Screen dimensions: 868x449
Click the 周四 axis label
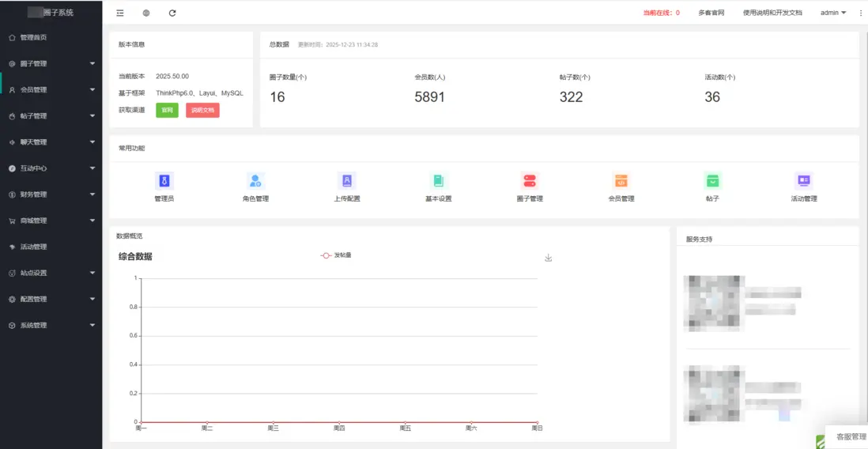[339, 428]
